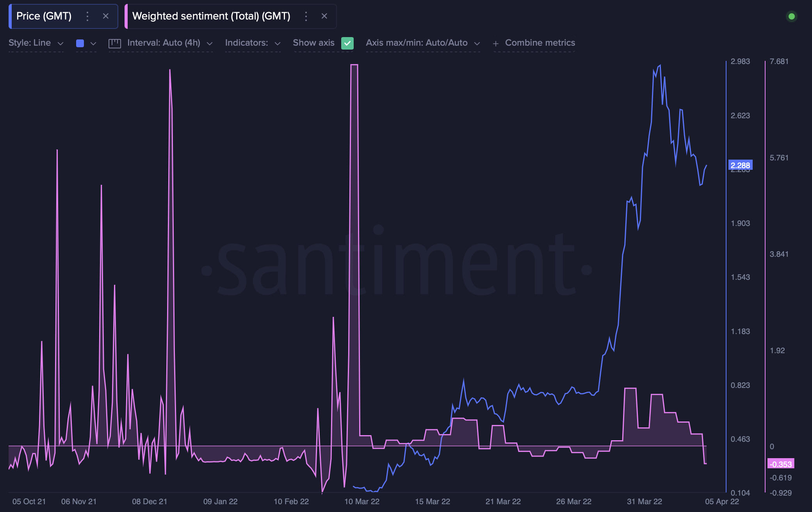Click the Combine metrics button
The width and height of the screenshot is (812, 512).
[540, 43]
